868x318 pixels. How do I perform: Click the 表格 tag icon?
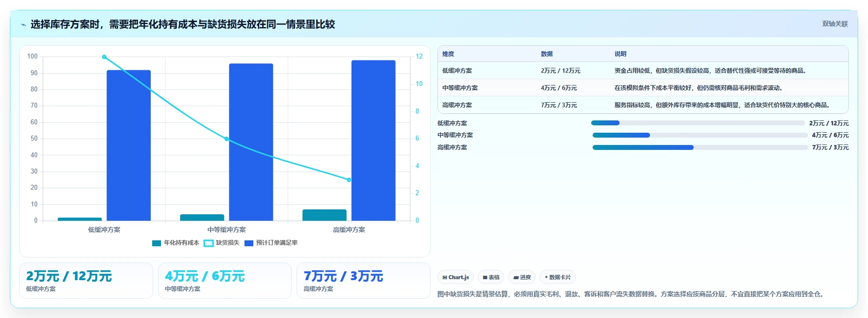point(485,278)
